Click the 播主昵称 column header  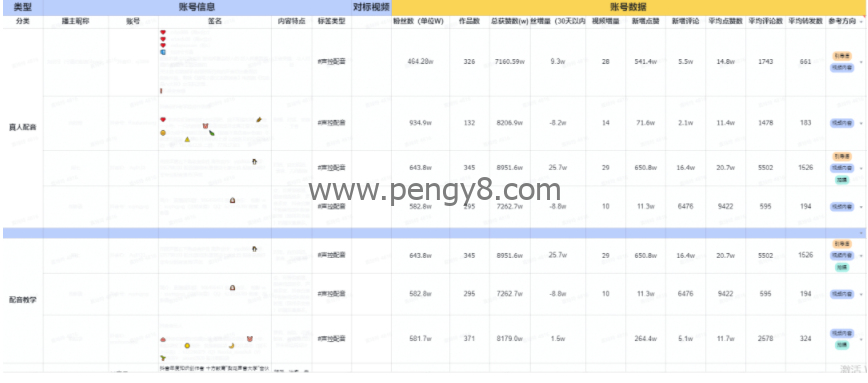[75, 22]
